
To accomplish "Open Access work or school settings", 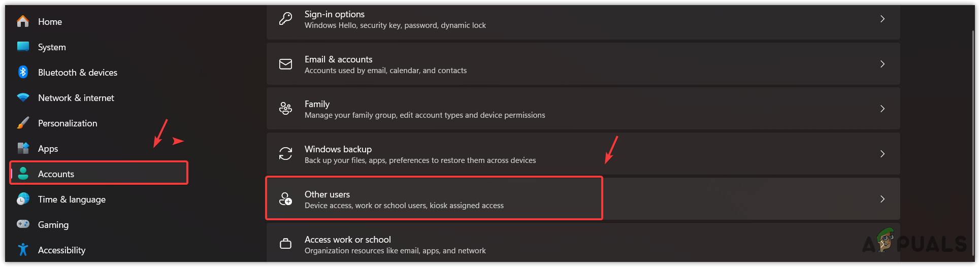I will (348, 244).
